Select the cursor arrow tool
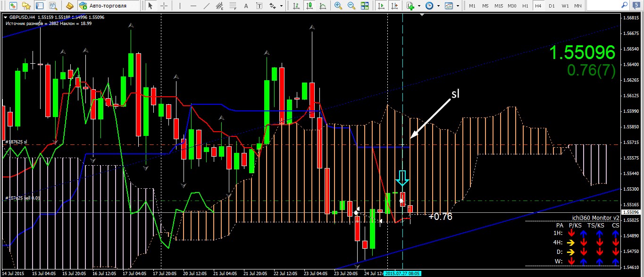The height and width of the screenshot is (277, 644). [151, 6]
